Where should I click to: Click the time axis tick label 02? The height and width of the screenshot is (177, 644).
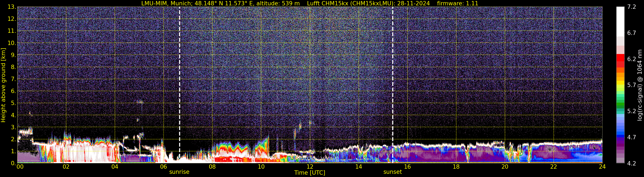pyautogui.click(x=66, y=167)
